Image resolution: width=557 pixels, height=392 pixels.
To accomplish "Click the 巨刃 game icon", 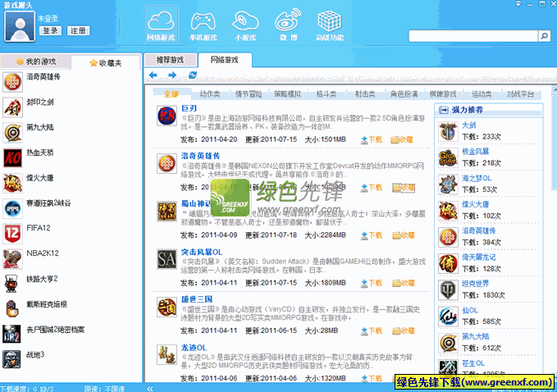I will pos(167,116).
